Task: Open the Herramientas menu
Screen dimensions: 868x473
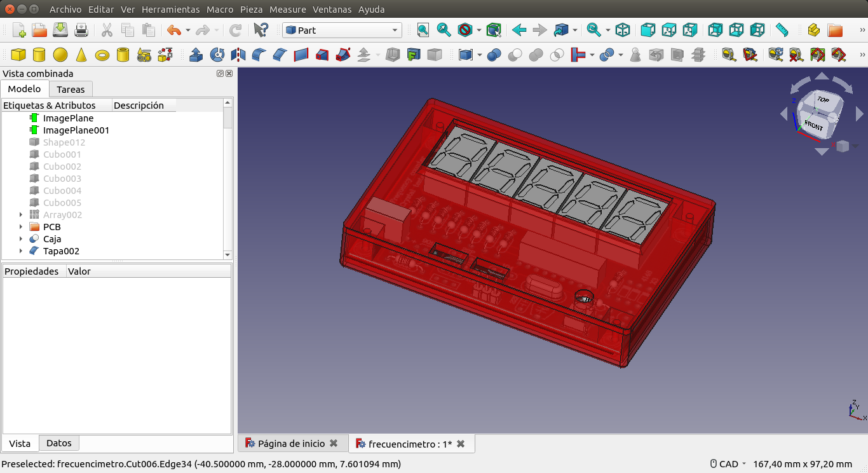Action: [x=170, y=10]
